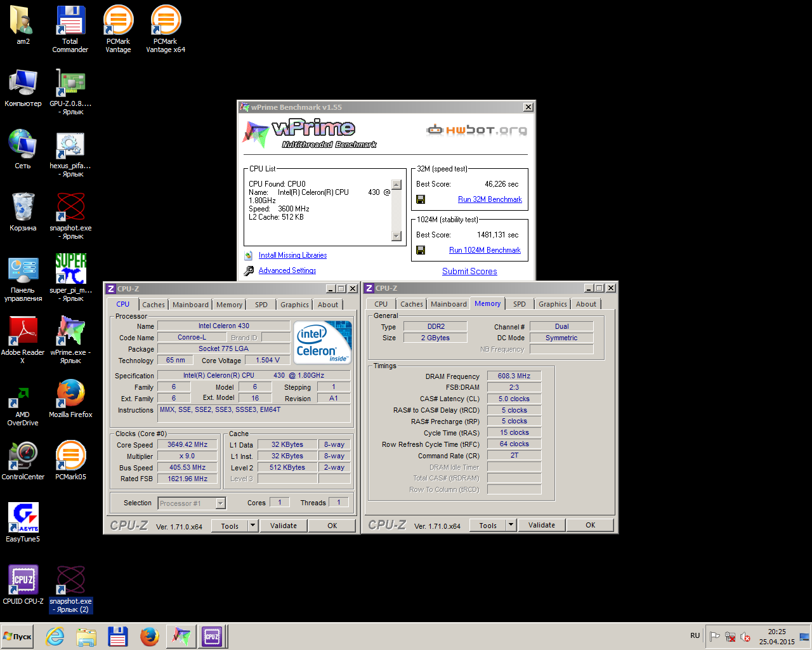Launch super_pi_mod shortcut on desktop

click(x=70, y=278)
